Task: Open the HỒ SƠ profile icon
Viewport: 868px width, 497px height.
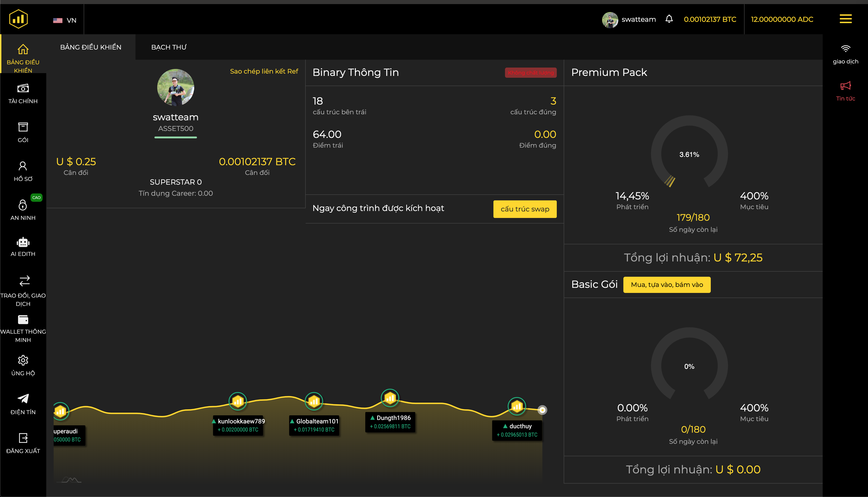Action: point(23,166)
